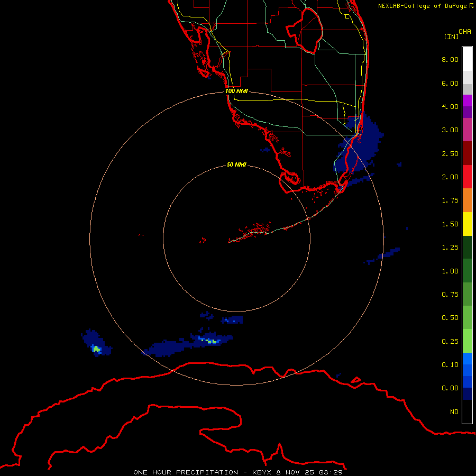This screenshot has width=476, height=476.
Task: Click the 6.00 legend value
Action: 450,83
